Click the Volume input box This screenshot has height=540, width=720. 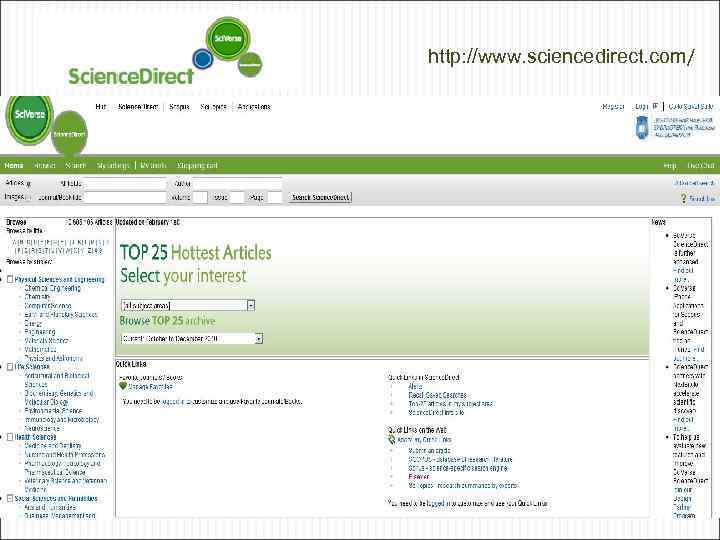[200, 197]
